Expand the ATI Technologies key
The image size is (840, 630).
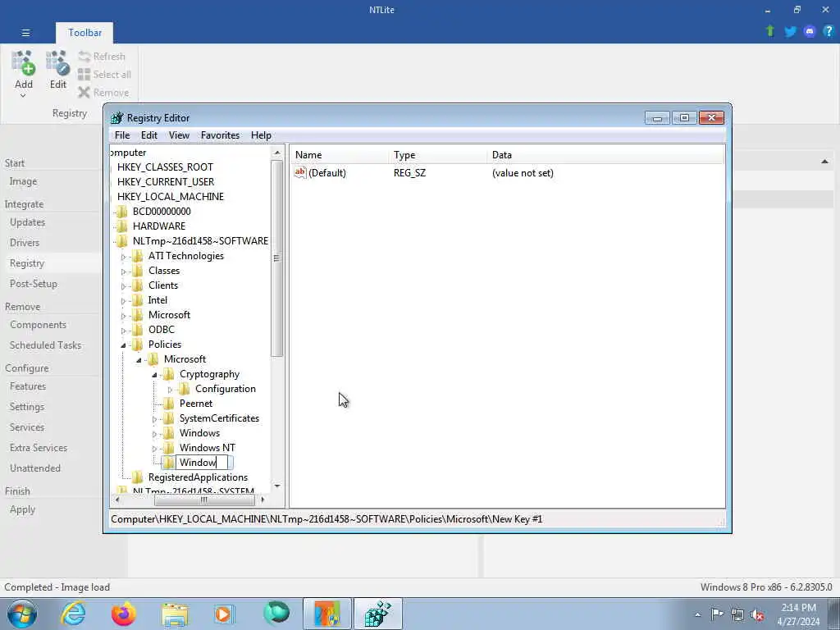coord(123,257)
